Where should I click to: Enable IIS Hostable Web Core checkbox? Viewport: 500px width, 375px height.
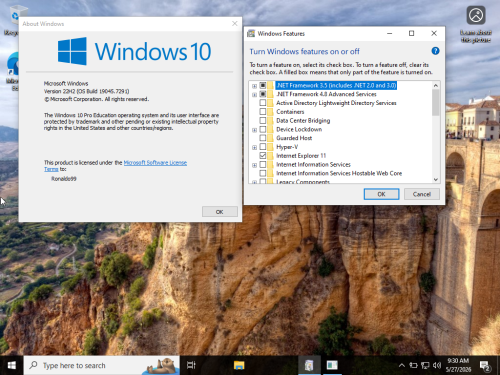263,173
